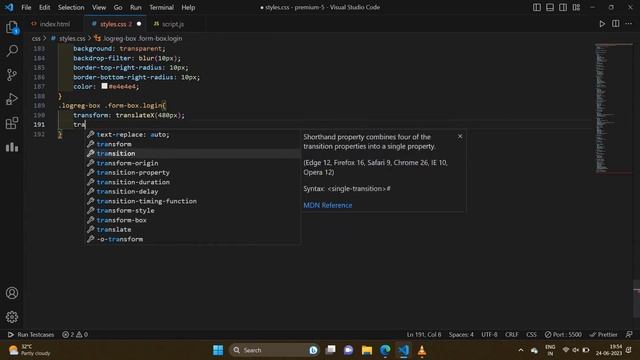640x360 pixels.
Task: Open the Terminal menu
Action: (x=161, y=7)
